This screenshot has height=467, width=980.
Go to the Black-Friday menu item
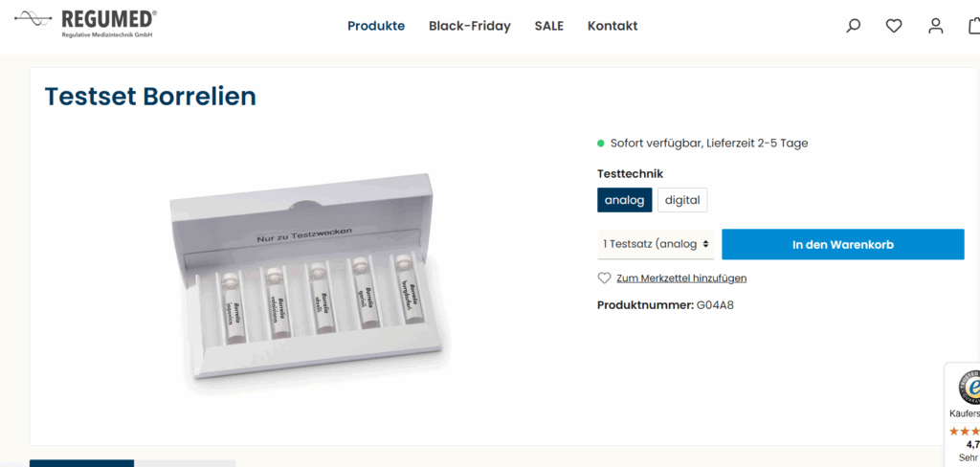click(x=470, y=26)
